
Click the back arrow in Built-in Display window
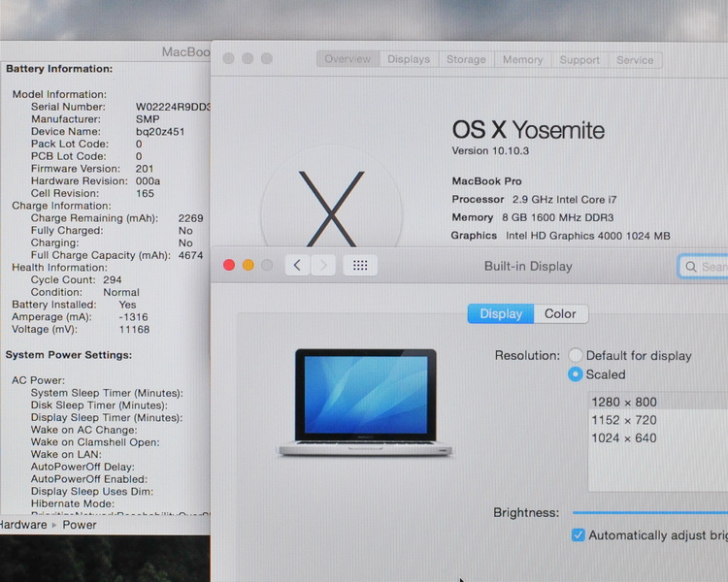tap(297, 266)
